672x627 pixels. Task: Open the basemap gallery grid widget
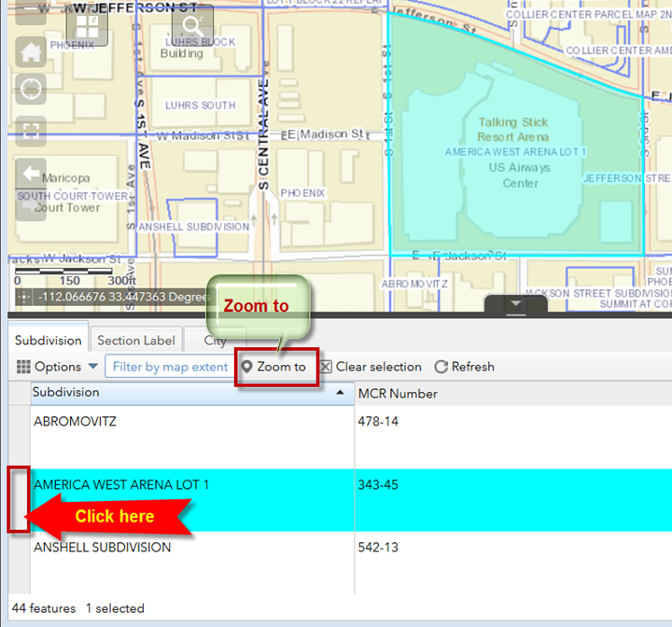point(86,26)
